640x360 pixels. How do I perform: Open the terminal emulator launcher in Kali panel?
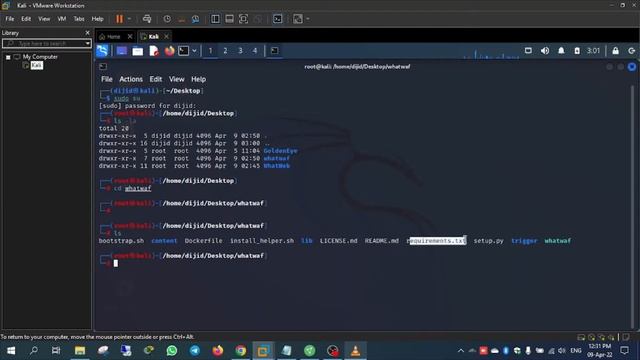184,51
